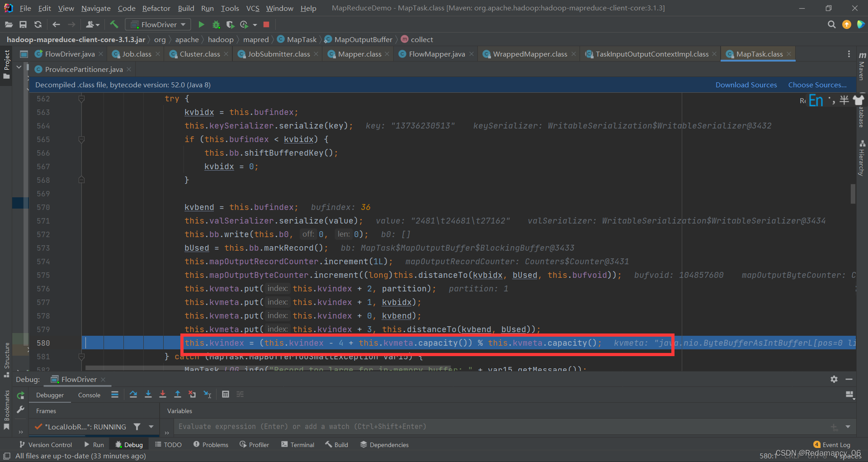Screen dimensions: 868x462
Task: Open the Version Control tool window
Action: 46,445
